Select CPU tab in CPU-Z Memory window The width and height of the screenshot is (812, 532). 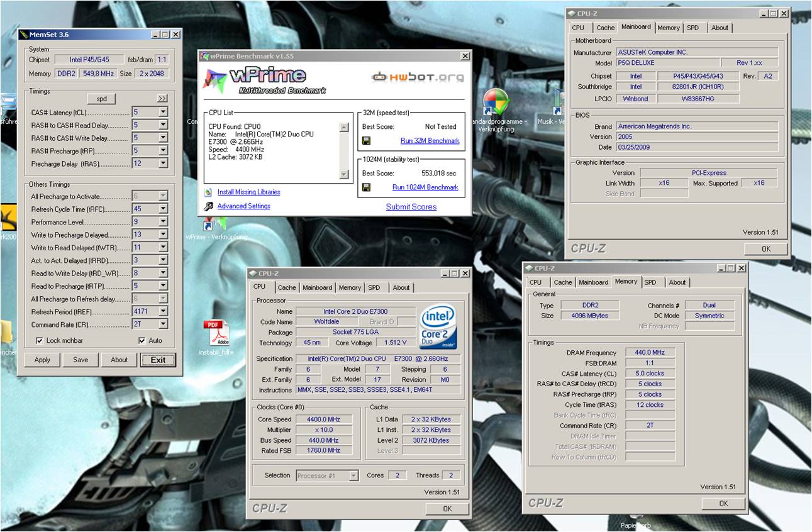pyautogui.click(x=535, y=282)
